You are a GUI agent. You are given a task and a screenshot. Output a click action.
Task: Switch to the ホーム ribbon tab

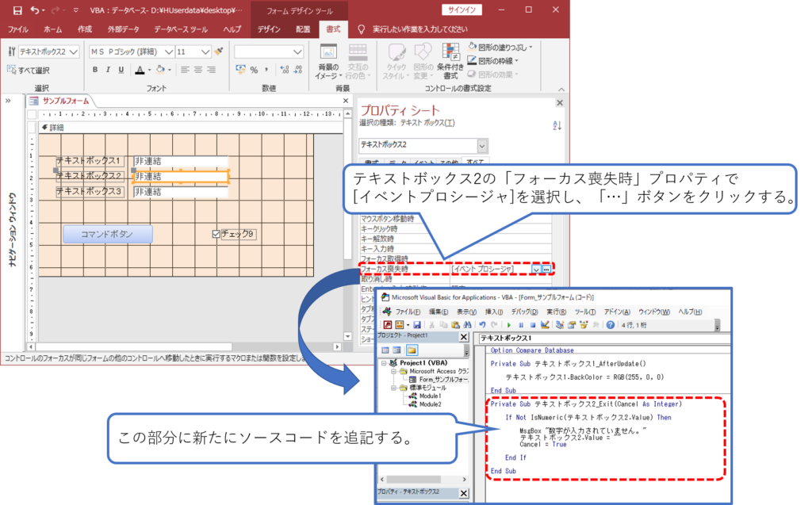pos(53,29)
